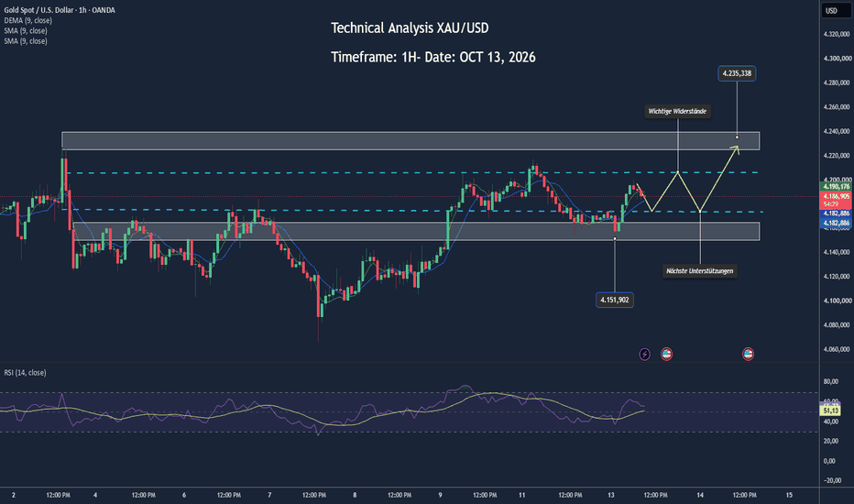Image resolution: width=854 pixels, height=504 pixels.
Task: Click the purple lightning event icon
Action: tap(644, 354)
